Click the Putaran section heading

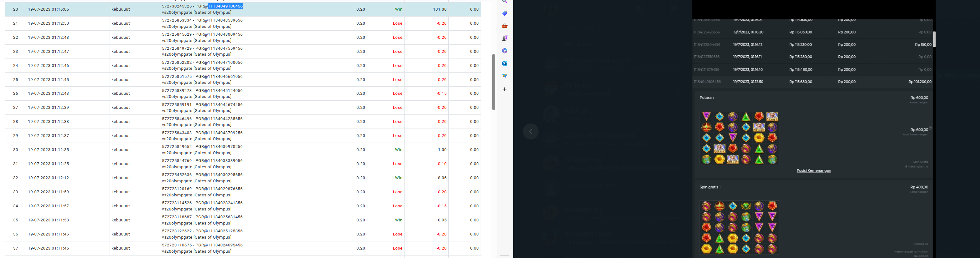(706, 98)
